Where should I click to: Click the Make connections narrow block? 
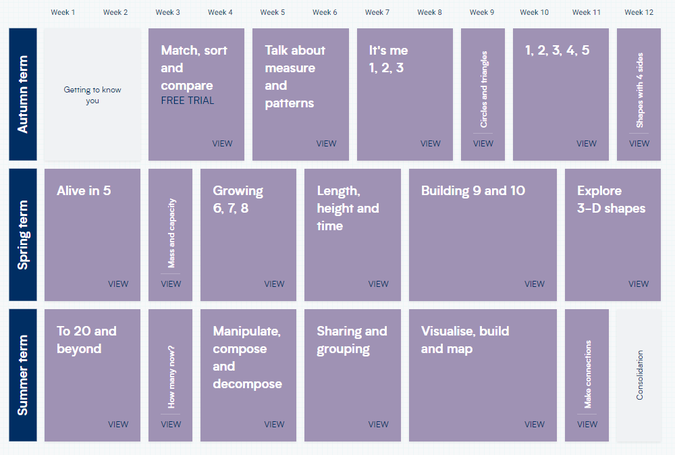[587, 375]
